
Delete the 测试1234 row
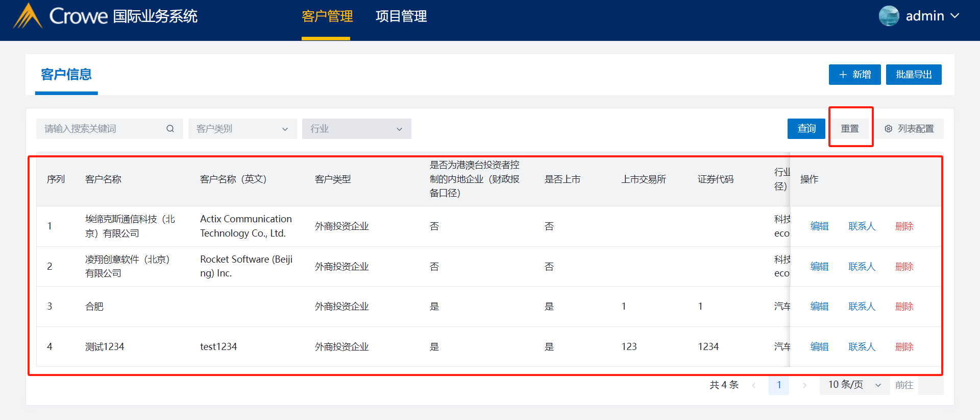tap(904, 347)
